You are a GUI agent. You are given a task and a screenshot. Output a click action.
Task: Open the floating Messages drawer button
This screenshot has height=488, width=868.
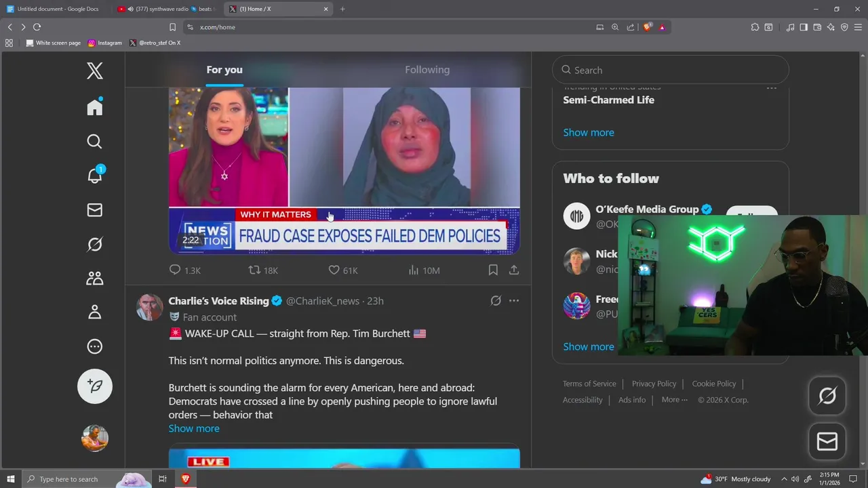[827, 442]
